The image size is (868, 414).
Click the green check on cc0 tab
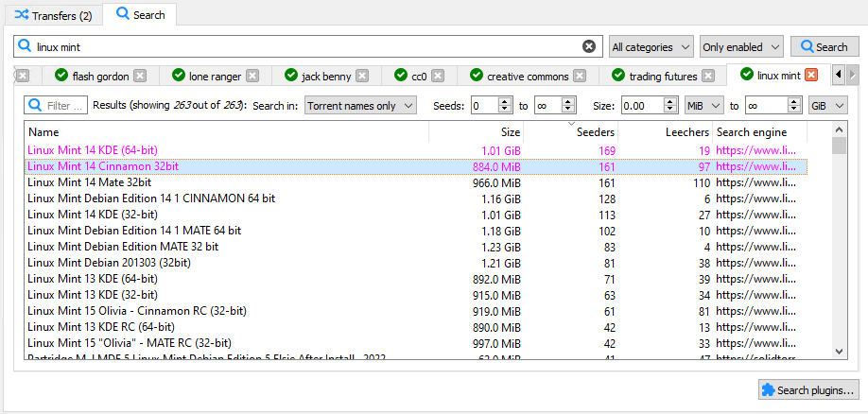pos(401,76)
